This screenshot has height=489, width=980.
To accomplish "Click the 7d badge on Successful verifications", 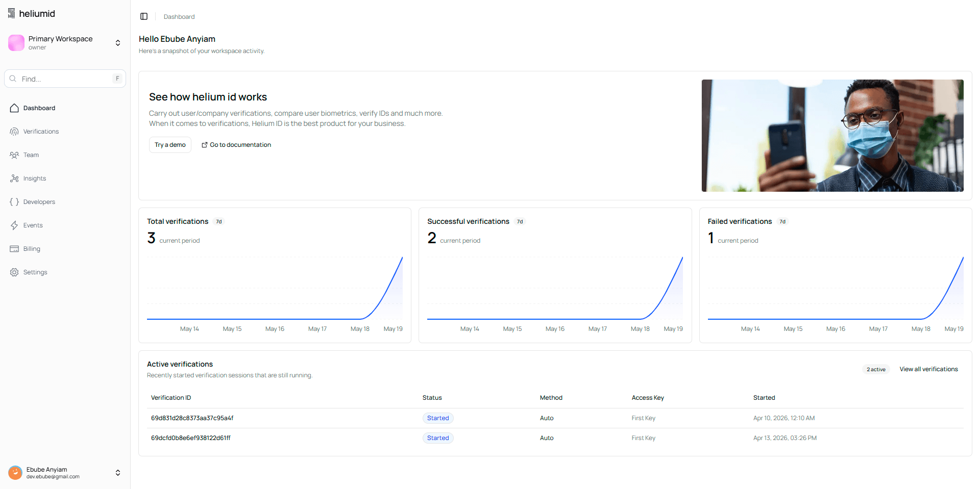I will pos(520,222).
